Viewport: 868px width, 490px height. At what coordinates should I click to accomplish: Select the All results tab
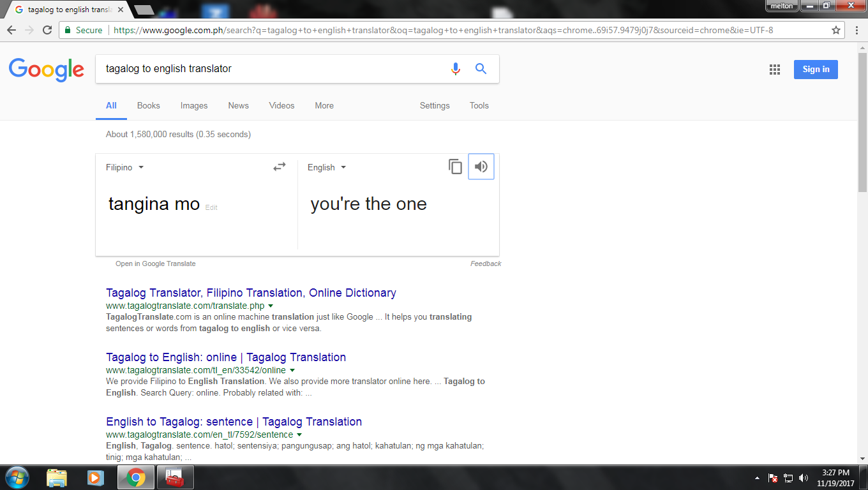(111, 106)
